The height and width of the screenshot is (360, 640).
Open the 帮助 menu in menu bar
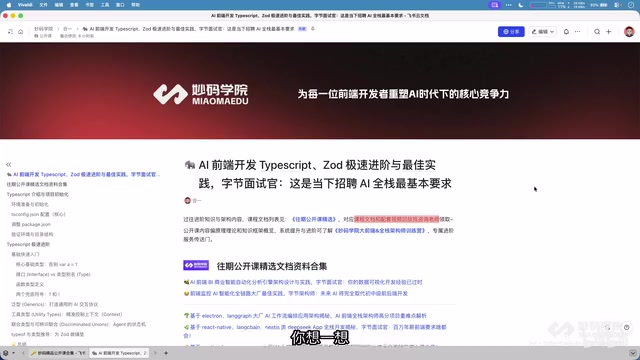(x=136, y=5)
